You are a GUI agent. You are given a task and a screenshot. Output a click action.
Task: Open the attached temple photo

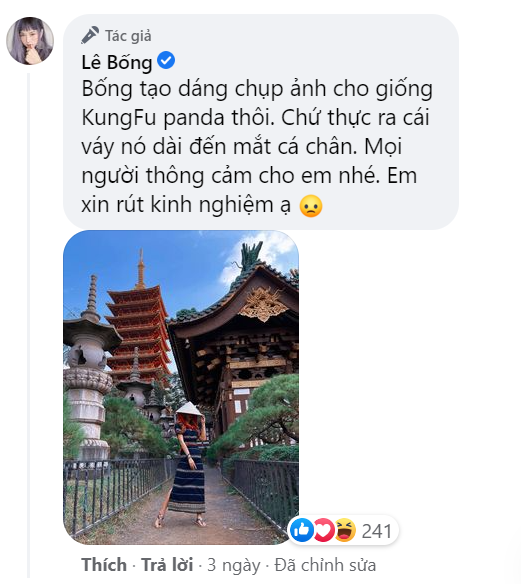pyautogui.click(x=181, y=387)
